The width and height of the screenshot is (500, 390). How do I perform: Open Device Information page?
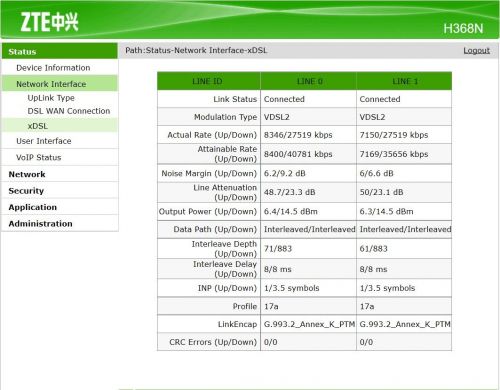click(53, 68)
